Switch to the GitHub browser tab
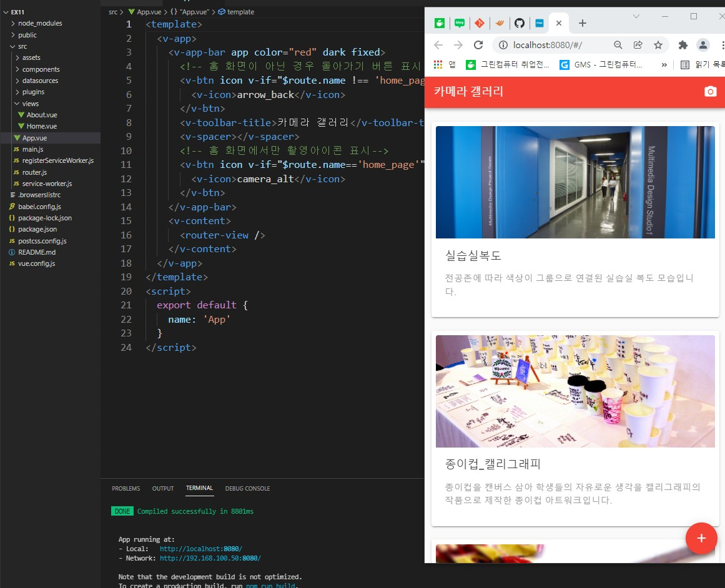This screenshot has width=725, height=588. [519, 23]
